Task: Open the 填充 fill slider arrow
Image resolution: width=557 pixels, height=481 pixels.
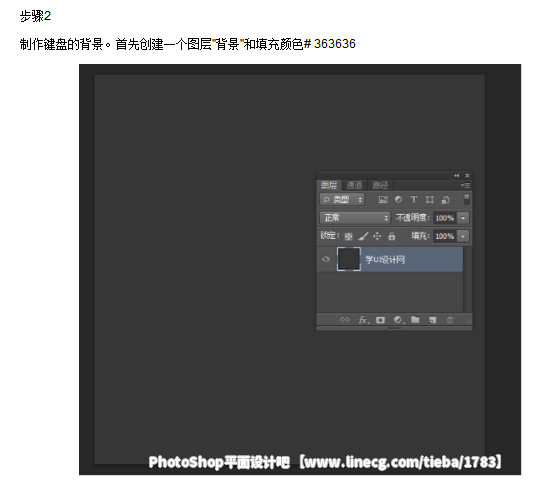Action: 463,236
